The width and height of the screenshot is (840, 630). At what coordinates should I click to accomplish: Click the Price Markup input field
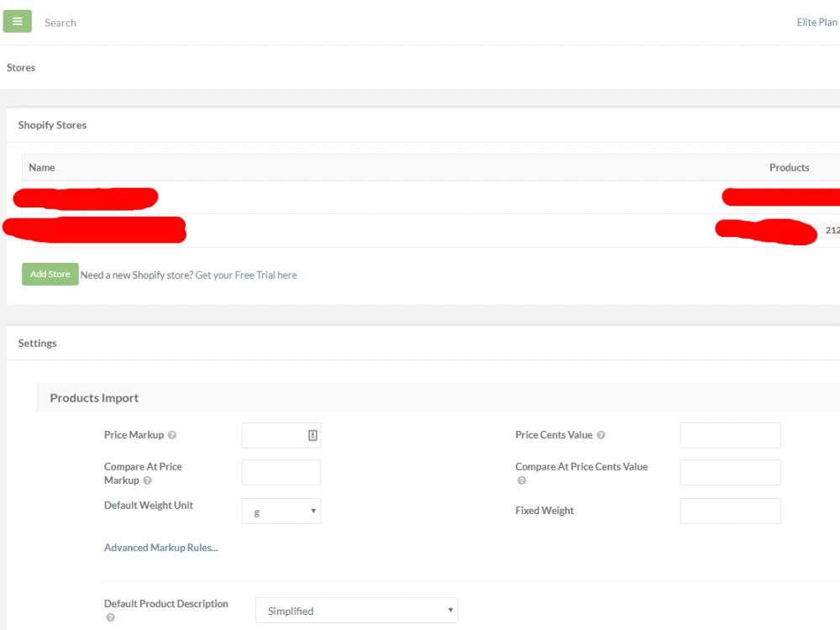pyautogui.click(x=281, y=435)
